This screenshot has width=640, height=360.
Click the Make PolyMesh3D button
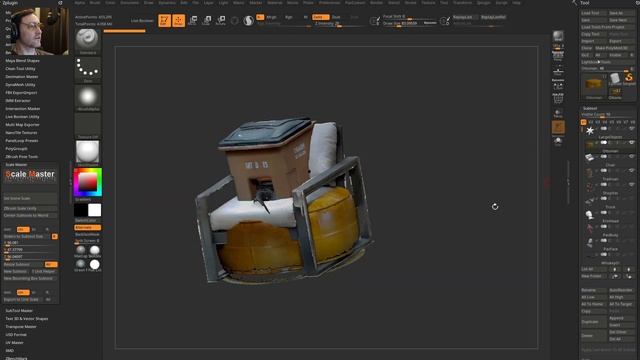click(x=614, y=48)
